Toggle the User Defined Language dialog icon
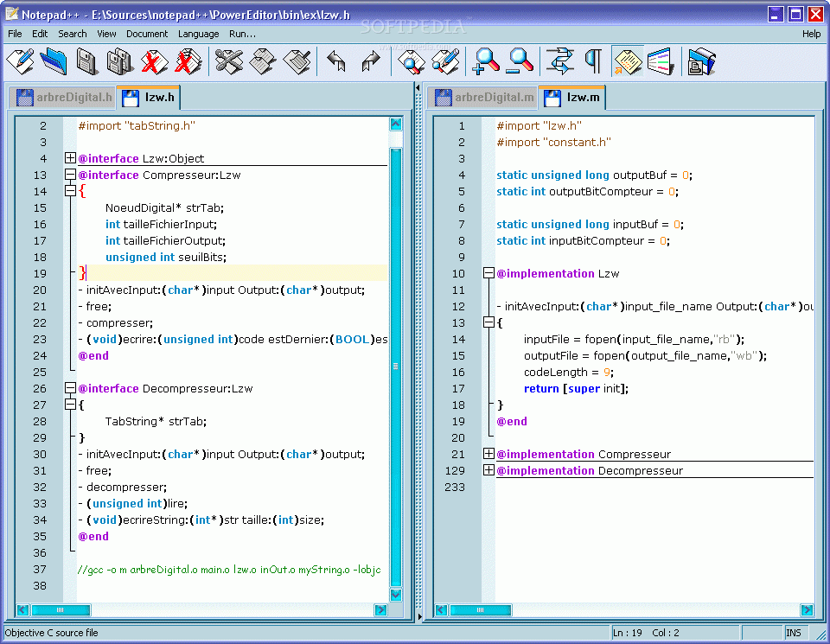 (x=628, y=61)
